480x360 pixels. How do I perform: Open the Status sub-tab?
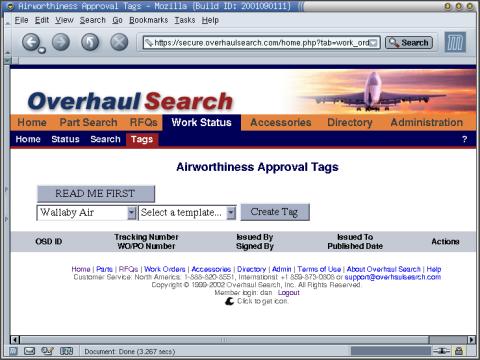pyautogui.click(x=65, y=139)
